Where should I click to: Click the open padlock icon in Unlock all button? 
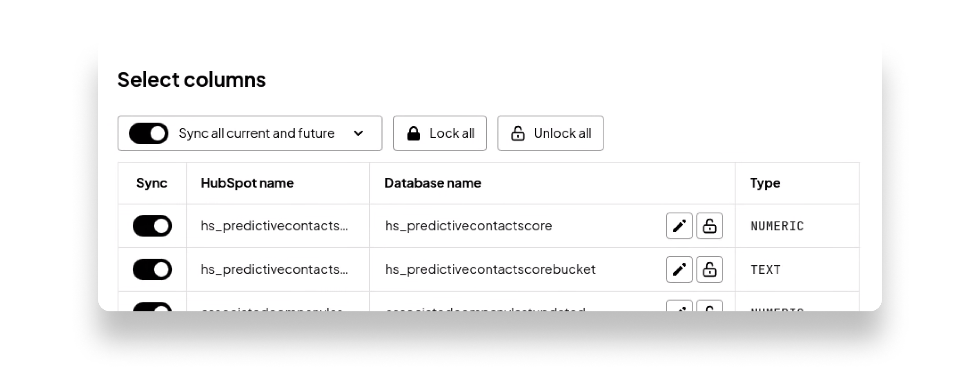coord(517,133)
